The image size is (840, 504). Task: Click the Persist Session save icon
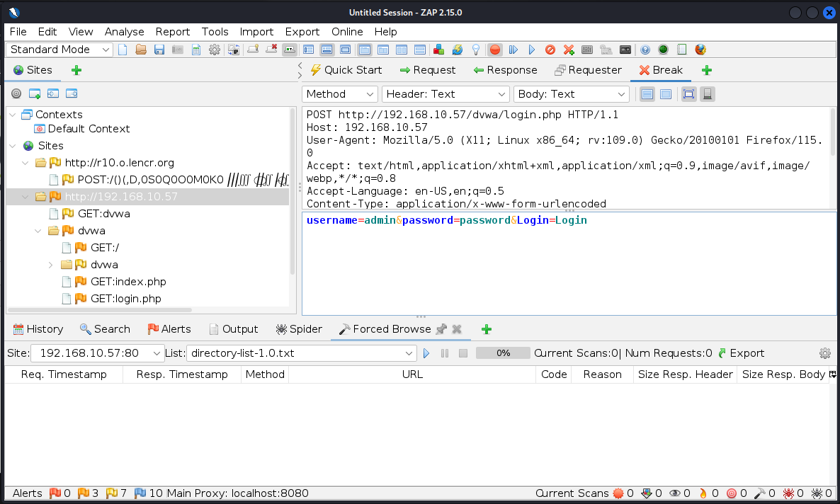[159, 50]
